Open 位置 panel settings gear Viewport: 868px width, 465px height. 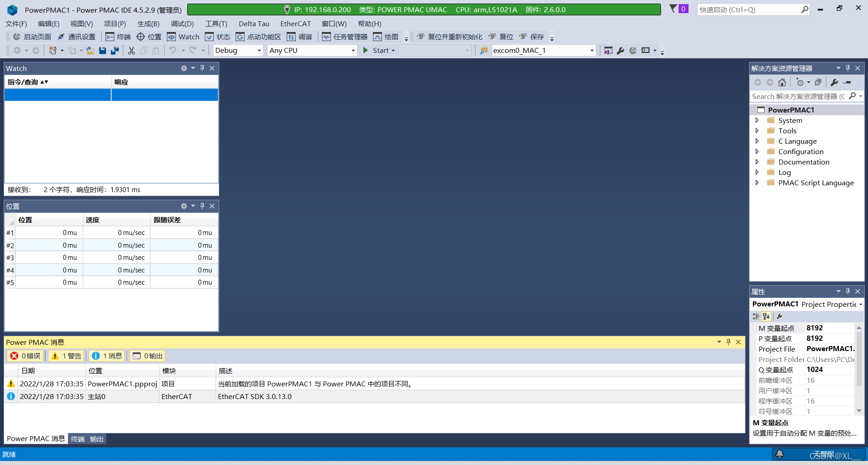pyautogui.click(x=184, y=206)
